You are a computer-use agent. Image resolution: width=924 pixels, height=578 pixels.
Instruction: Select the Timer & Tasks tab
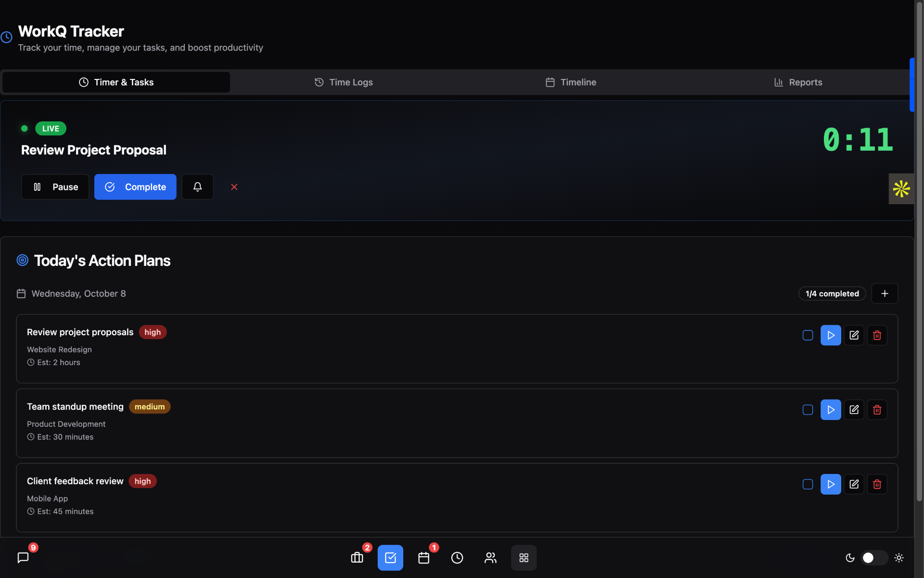pos(116,82)
